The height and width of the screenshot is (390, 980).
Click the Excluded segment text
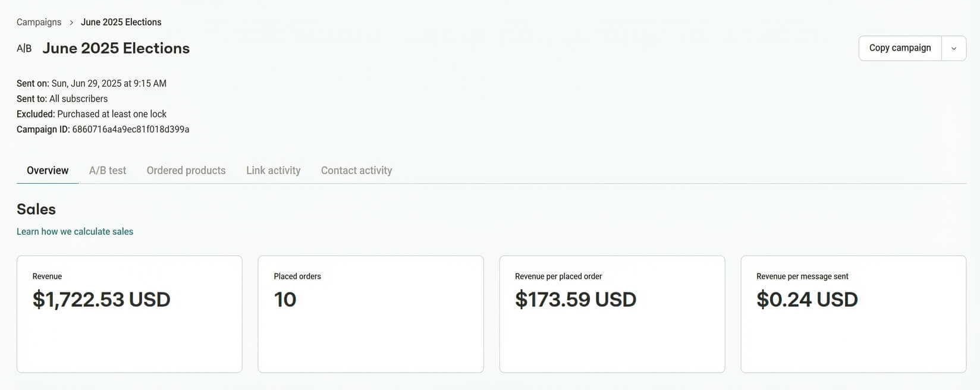tap(92, 114)
